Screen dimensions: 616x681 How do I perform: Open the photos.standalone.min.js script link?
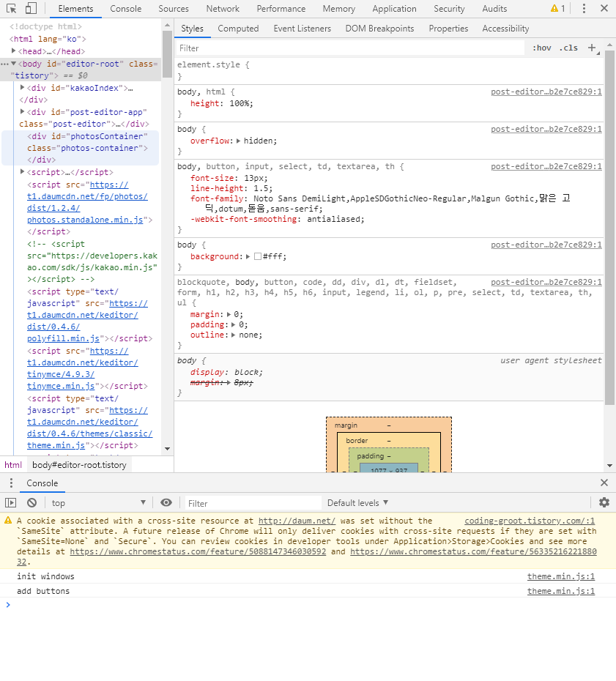pyautogui.click(x=85, y=220)
